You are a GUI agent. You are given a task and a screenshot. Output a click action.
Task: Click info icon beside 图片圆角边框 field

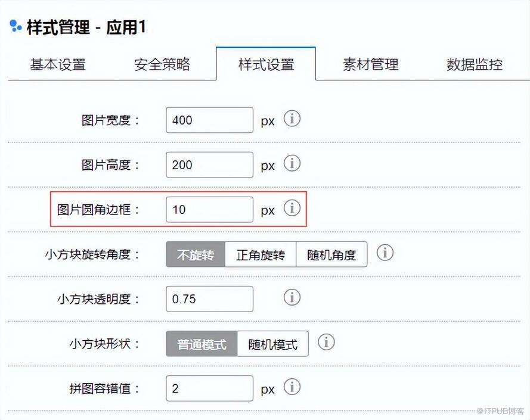(x=292, y=208)
